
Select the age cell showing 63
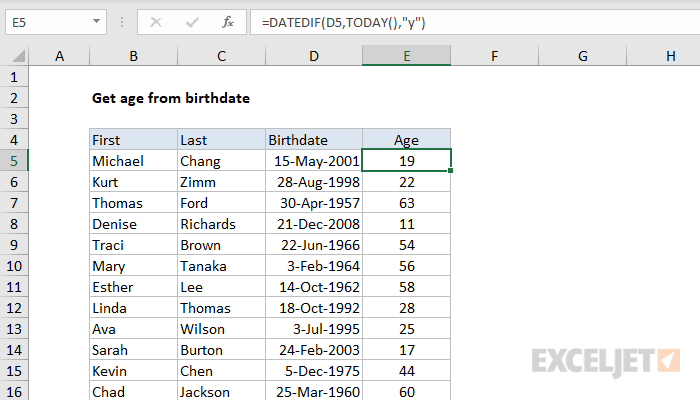pyautogui.click(x=407, y=203)
